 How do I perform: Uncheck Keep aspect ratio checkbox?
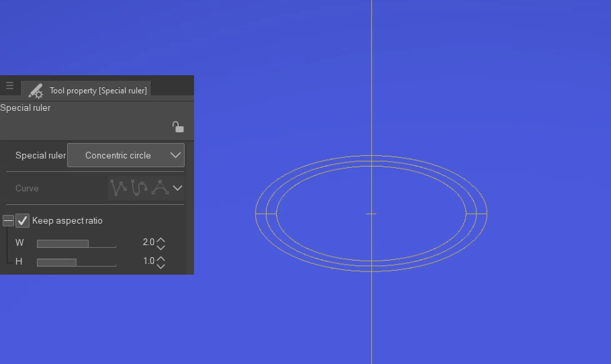point(22,220)
